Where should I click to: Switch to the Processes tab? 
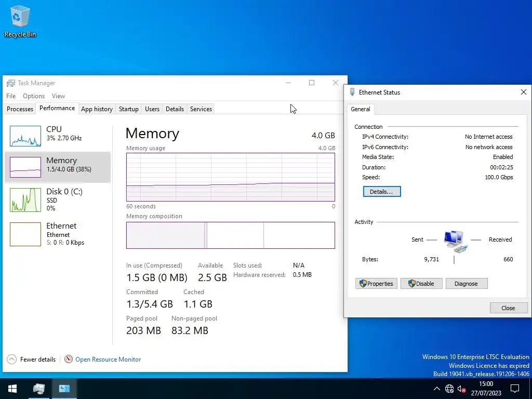[20, 109]
